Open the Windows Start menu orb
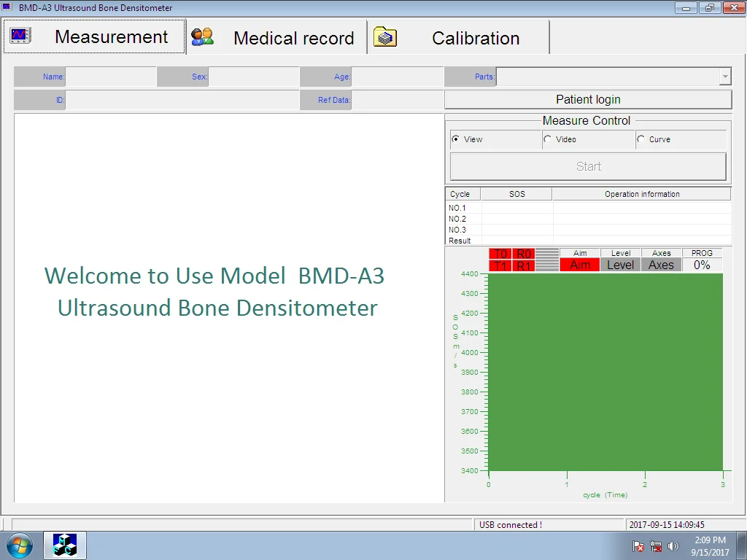 [x=20, y=545]
